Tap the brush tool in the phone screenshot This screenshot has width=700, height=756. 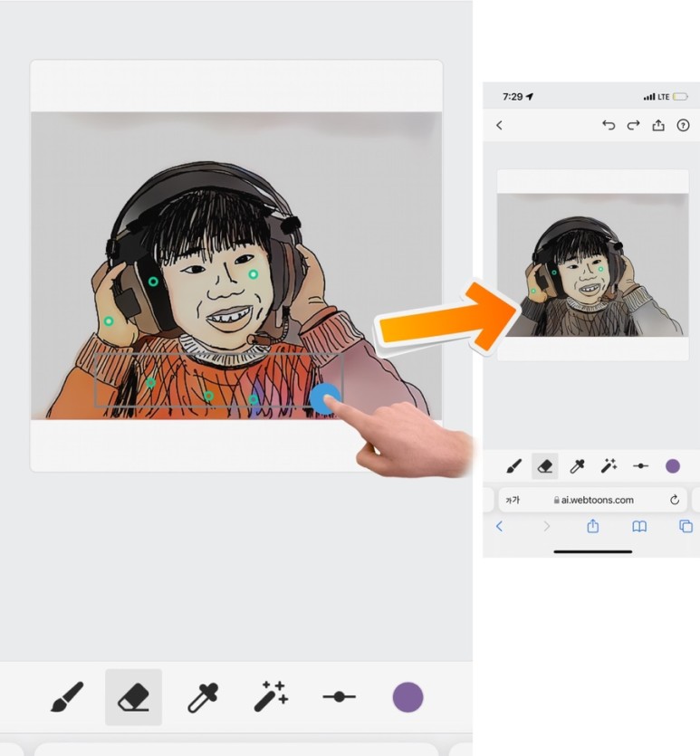(514, 466)
